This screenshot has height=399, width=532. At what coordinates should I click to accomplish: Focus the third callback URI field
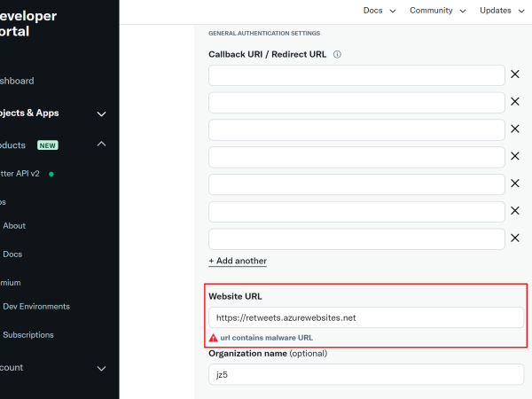(x=356, y=130)
